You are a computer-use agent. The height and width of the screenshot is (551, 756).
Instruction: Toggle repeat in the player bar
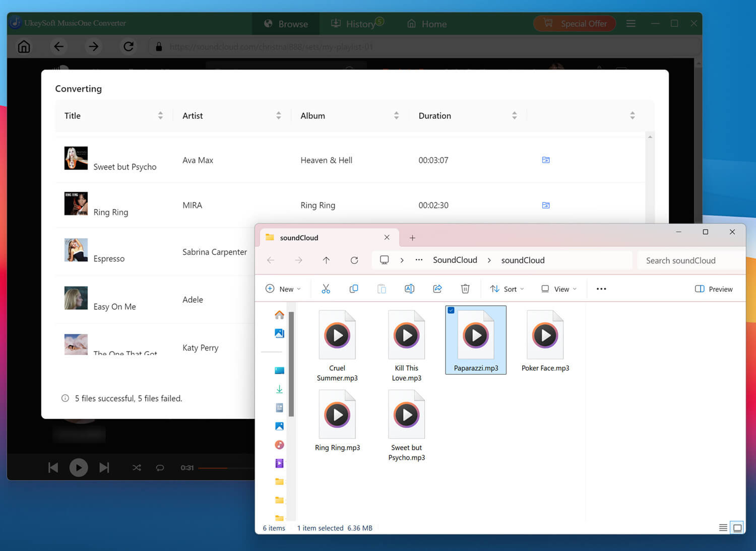click(x=160, y=468)
